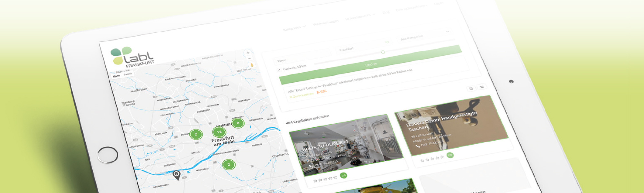Open map cluster marker showing 8

coord(238,123)
